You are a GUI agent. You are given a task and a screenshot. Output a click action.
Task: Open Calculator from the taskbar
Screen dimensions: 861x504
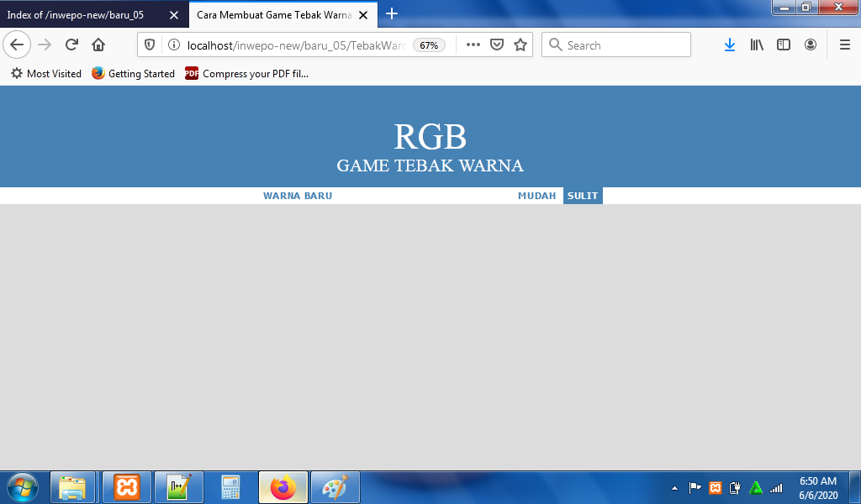(x=230, y=487)
